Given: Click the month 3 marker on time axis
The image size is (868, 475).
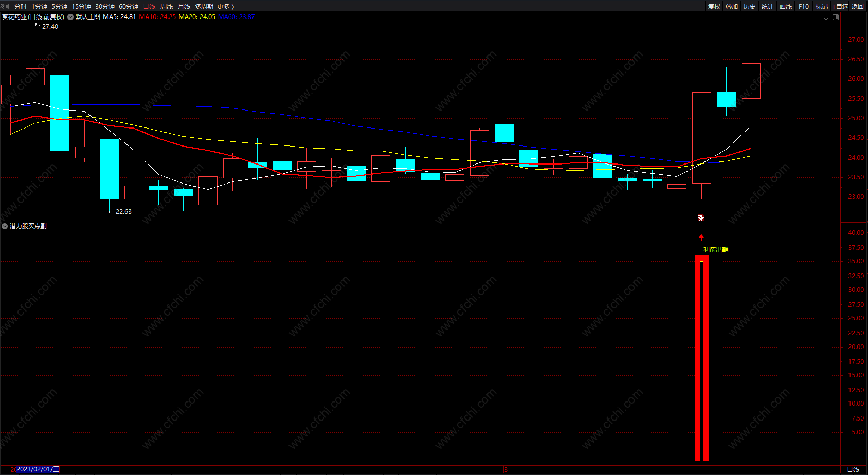Looking at the screenshot, I should pyautogui.click(x=506, y=470).
